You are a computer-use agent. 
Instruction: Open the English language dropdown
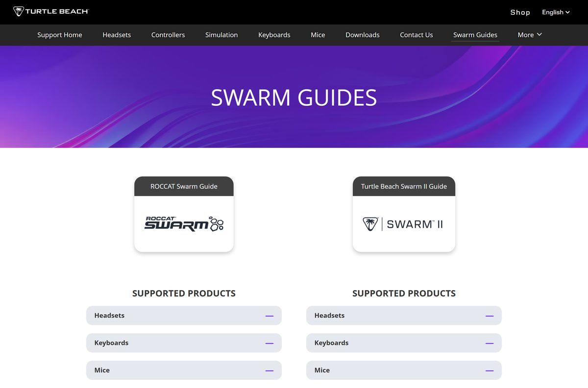(556, 12)
